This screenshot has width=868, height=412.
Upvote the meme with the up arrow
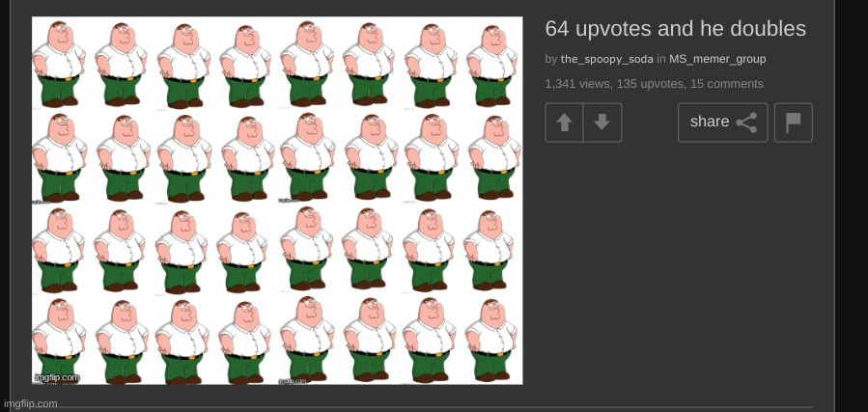coord(564,123)
